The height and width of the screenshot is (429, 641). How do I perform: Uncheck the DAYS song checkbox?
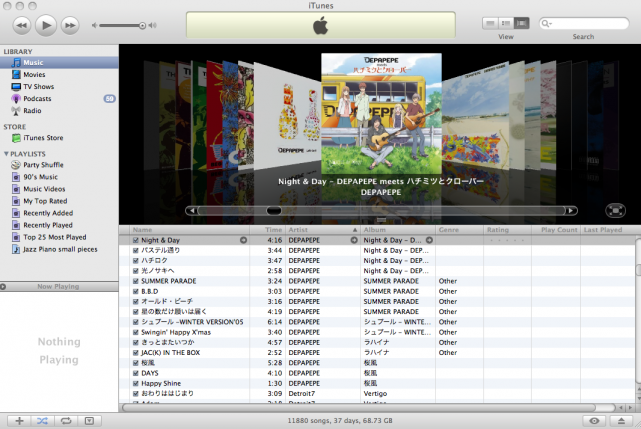pos(135,373)
